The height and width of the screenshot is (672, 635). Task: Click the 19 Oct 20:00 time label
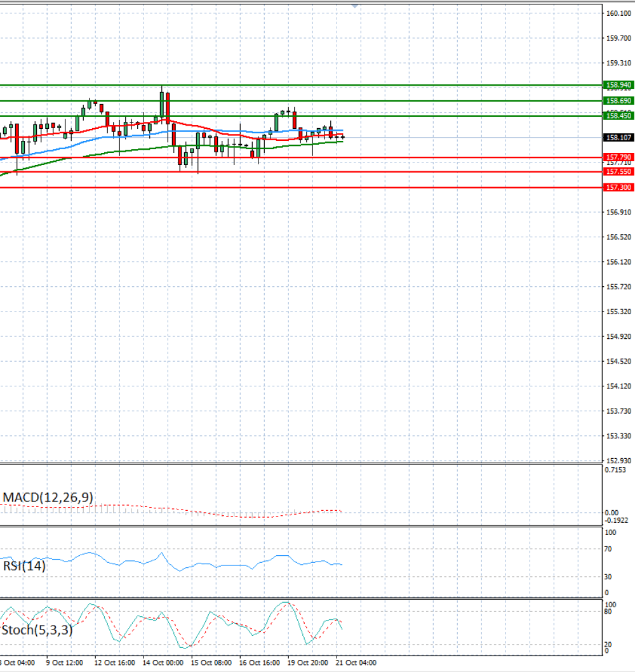(x=308, y=662)
